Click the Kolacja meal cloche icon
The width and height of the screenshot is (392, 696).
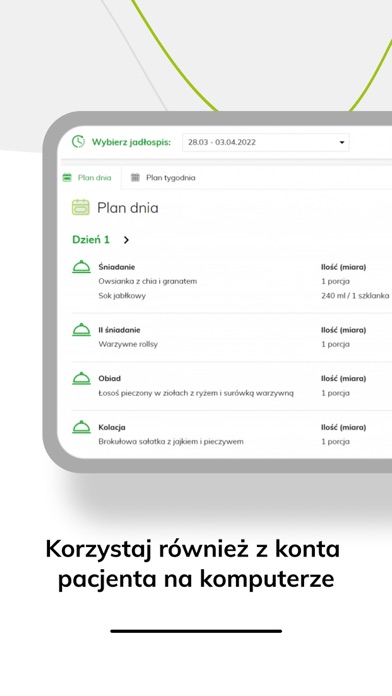click(81, 427)
